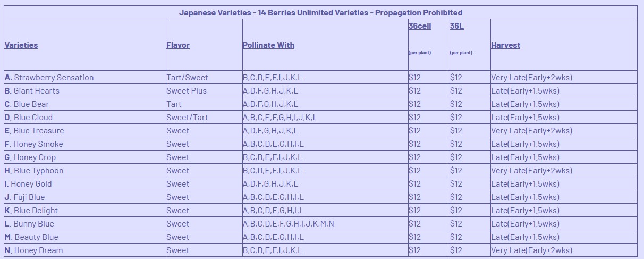
Task: Open the Harvest column header link
Action: tap(505, 45)
